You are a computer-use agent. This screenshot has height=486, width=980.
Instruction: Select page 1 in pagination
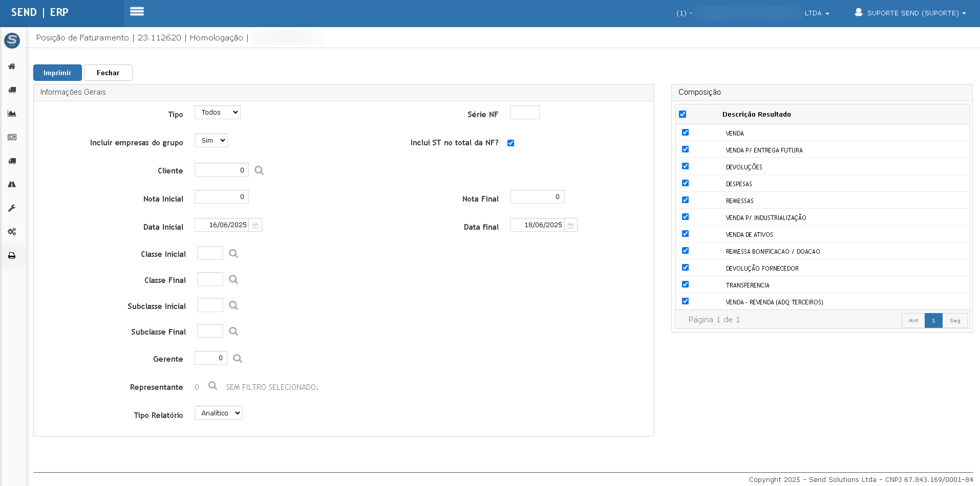pos(933,320)
